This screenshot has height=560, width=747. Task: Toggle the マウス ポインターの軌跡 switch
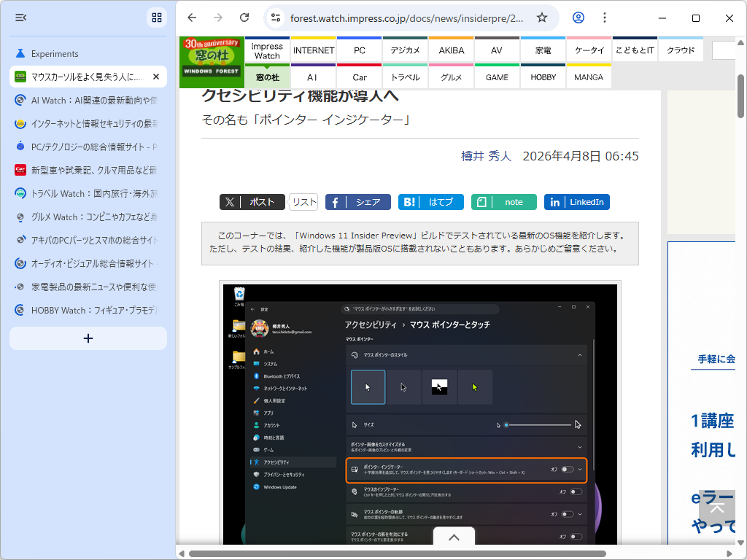567,515
